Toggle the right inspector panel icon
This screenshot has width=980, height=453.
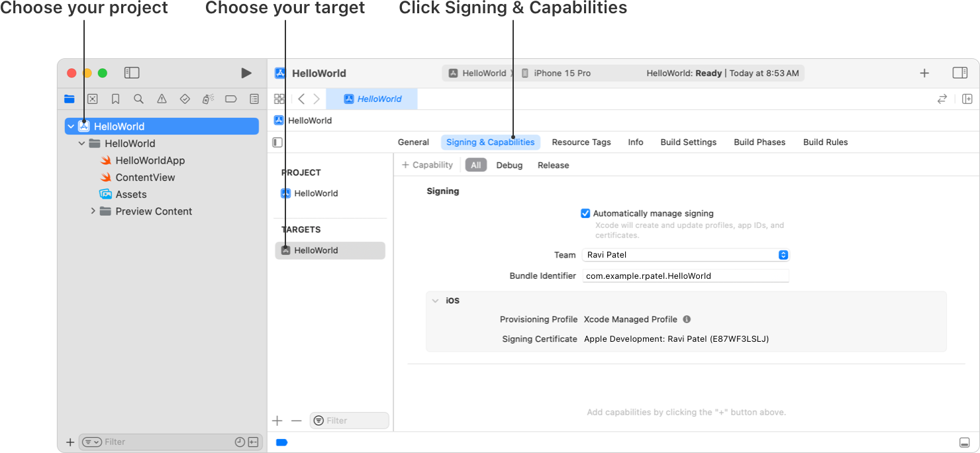(x=959, y=73)
